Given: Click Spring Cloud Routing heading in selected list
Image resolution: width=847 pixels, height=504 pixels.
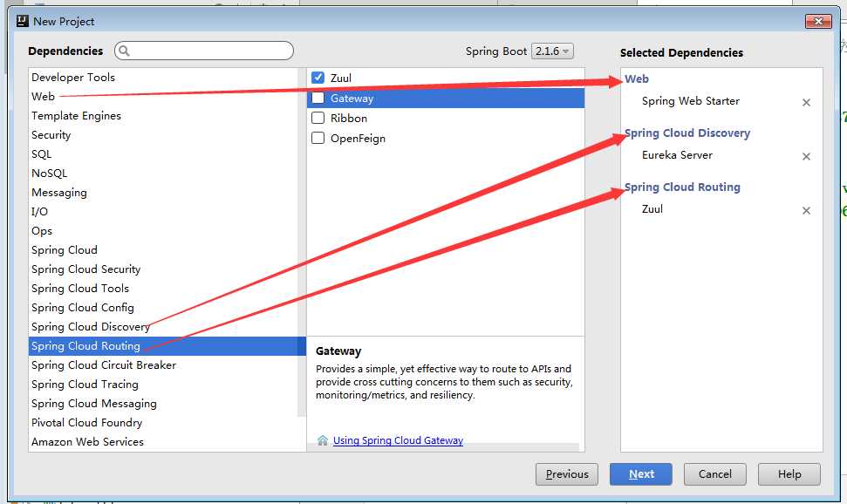Looking at the screenshot, I should [x=682, y=187].
